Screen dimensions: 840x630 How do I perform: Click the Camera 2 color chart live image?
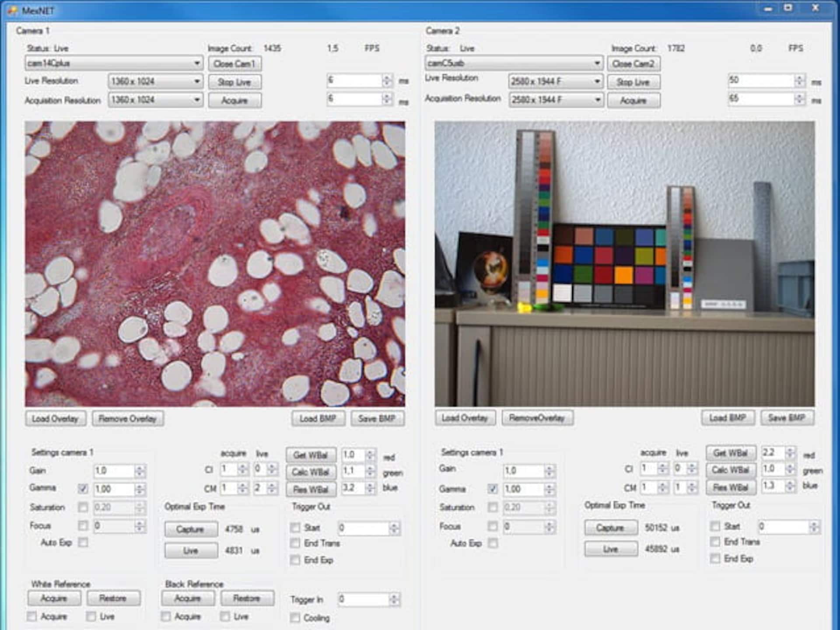coord(625,264)
